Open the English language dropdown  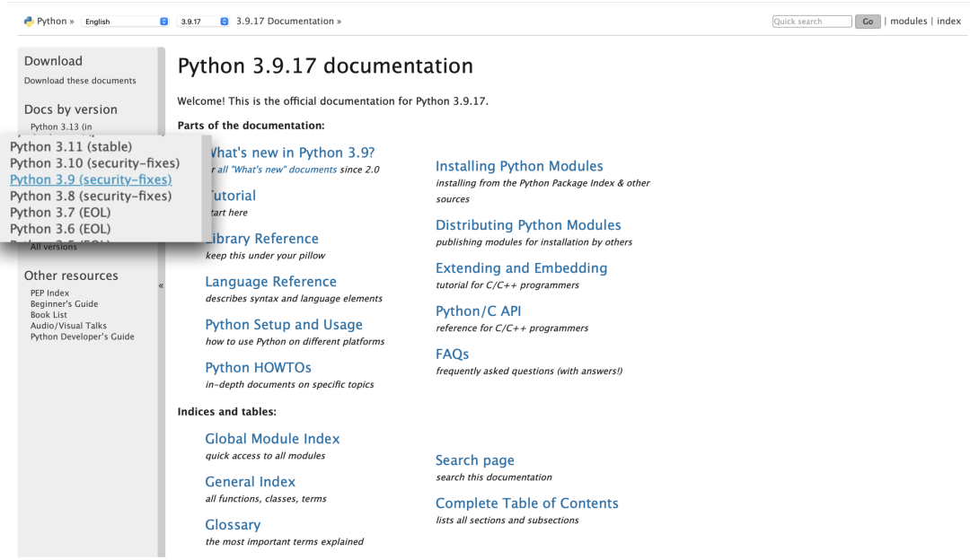click(x=126, y=21)
